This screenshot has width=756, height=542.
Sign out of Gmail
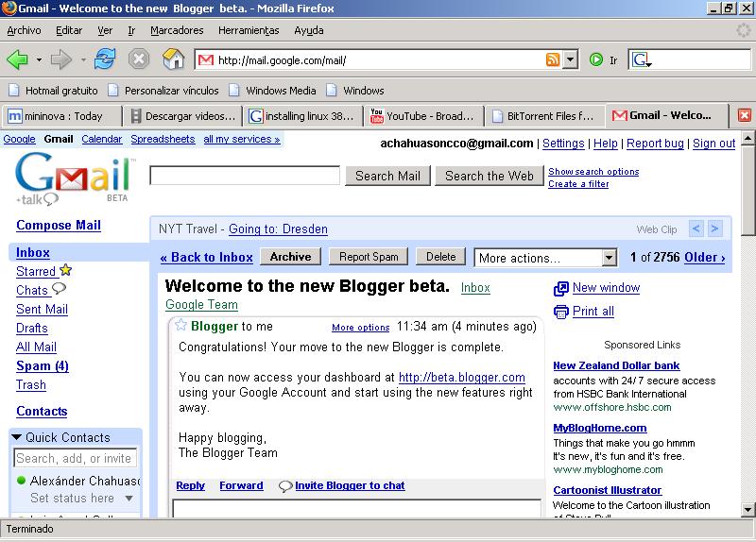714,144
